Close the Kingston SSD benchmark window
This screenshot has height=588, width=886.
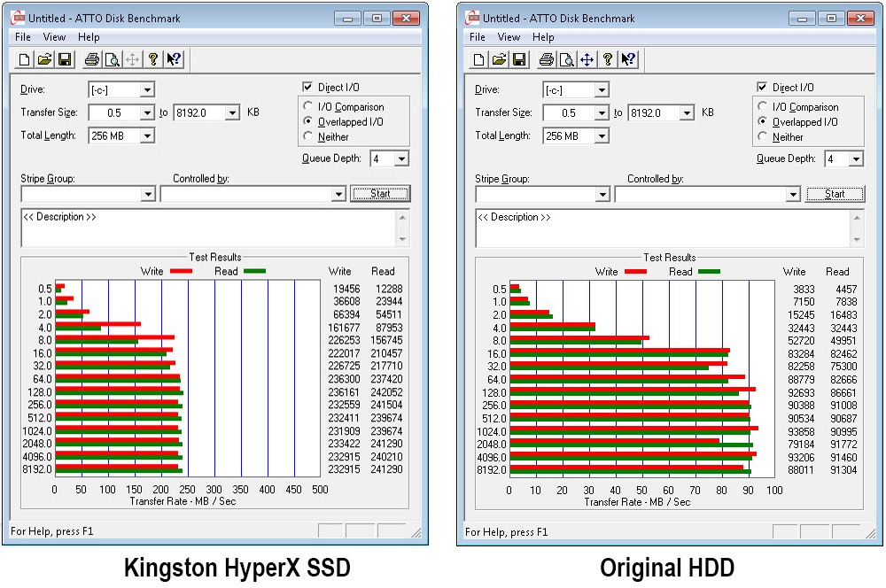coord(406,18)
